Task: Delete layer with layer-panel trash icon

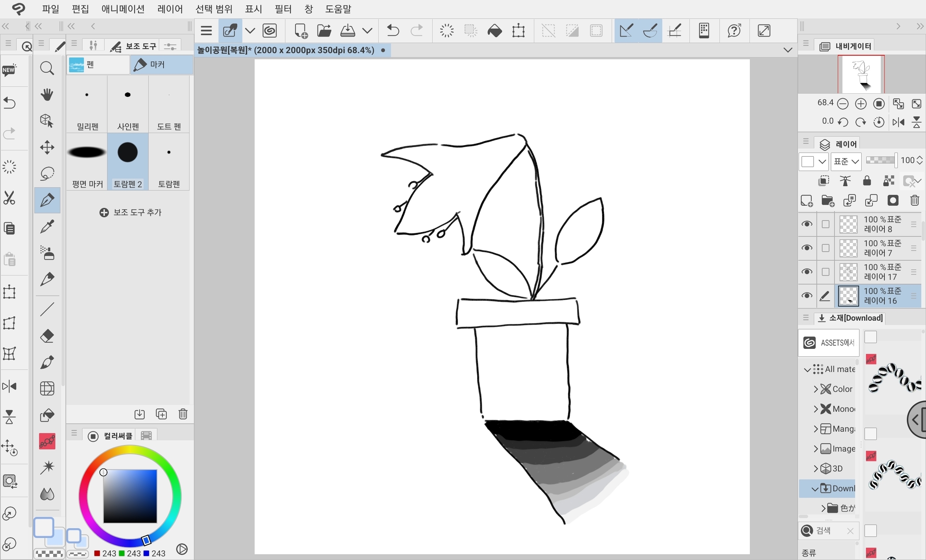Action: pos(915,201)
